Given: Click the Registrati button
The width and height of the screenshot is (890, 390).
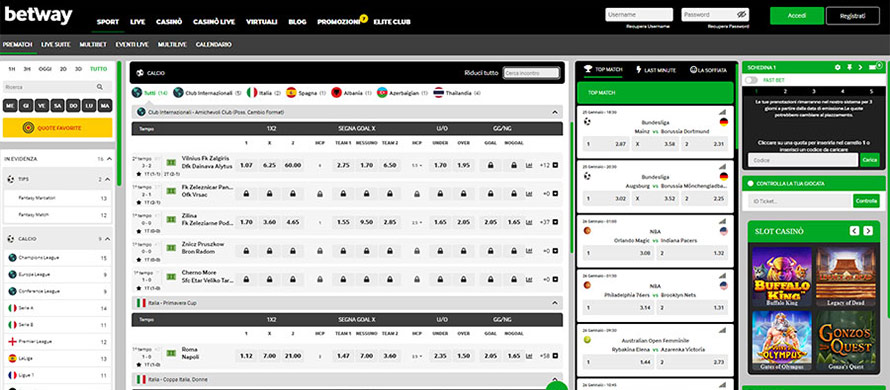Looking at the screenshot, I should point(853,16).
